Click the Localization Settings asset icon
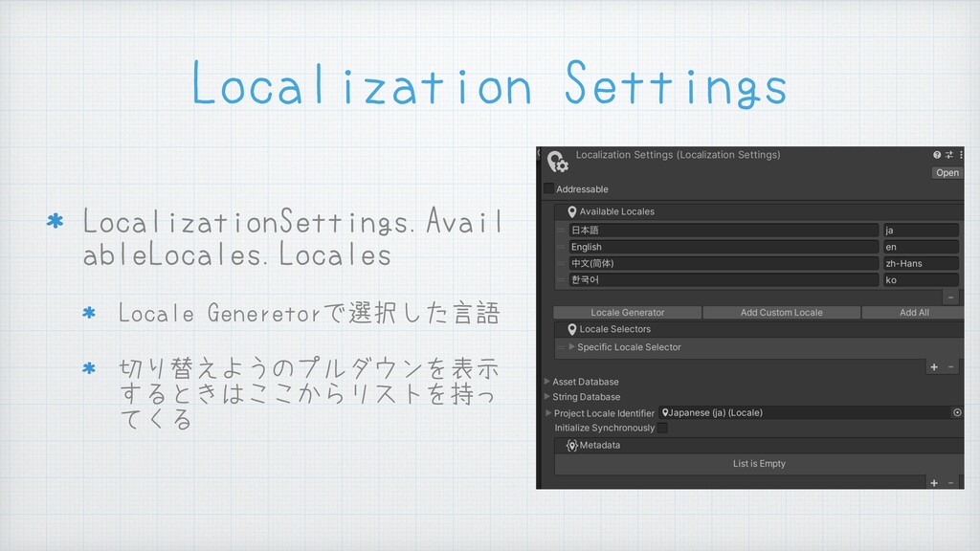This screenshot has height=551, width=980. (x=558, y=161)
